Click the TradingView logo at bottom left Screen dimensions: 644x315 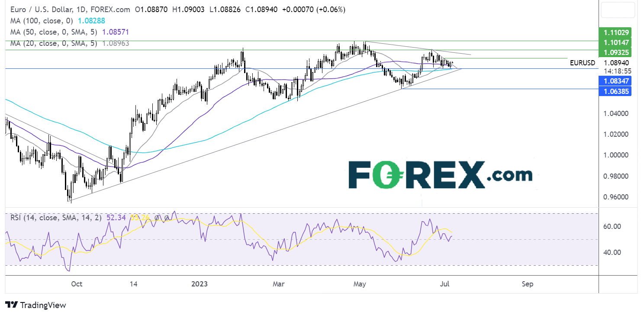[35, 305]
